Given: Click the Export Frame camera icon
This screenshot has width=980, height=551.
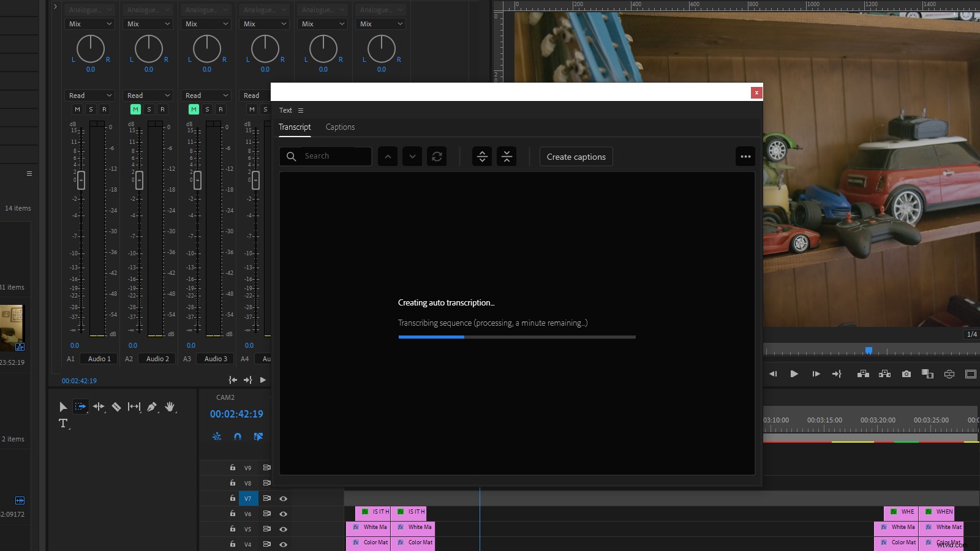Looking at the screenshot, I should [907, 374].
